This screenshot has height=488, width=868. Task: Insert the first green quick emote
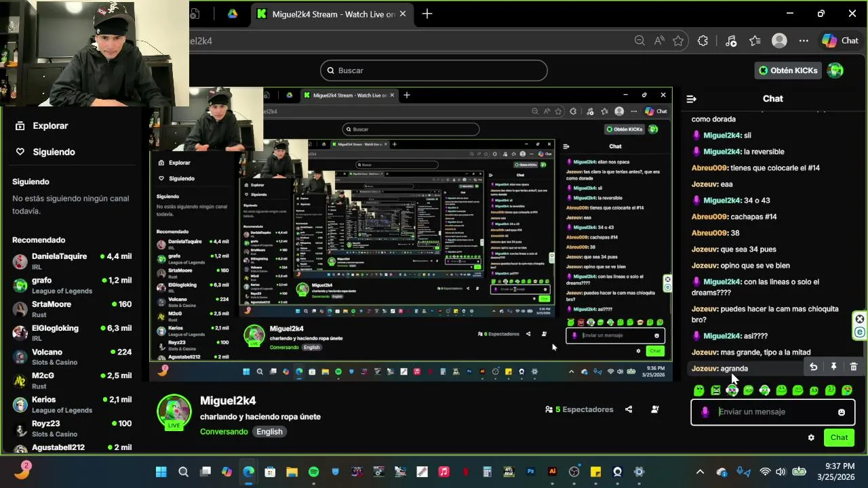pos(699,390)
